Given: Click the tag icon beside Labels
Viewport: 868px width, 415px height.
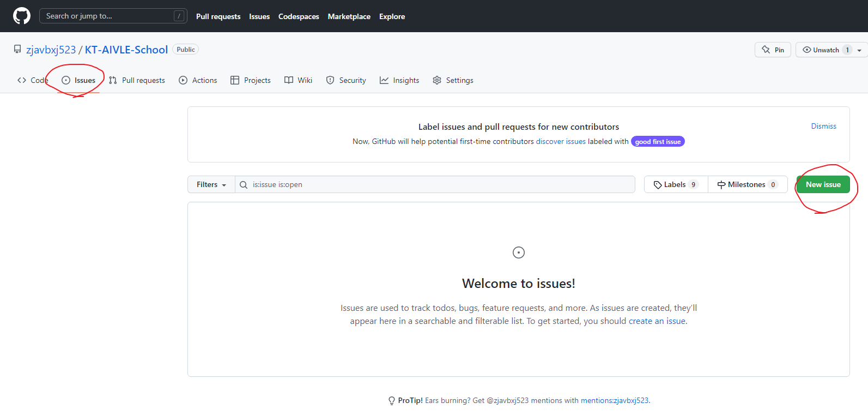Looking at the screenshot, I should point(658,185).
